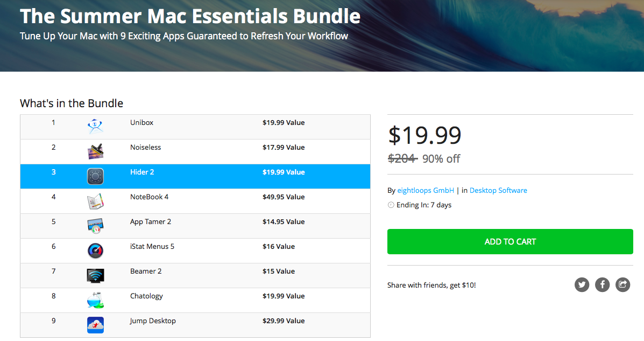Screen dimensions: 644x341
Task: Click the Noiseless app icon
Action: (95, 151)
